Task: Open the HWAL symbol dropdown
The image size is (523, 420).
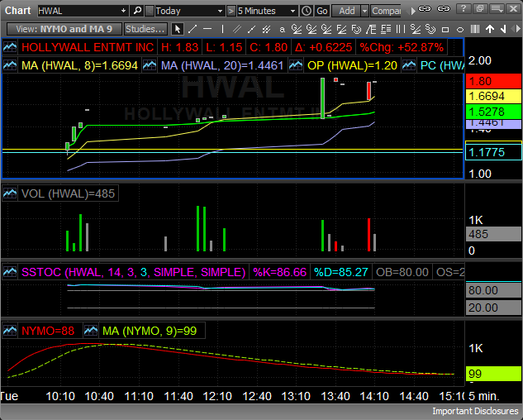Action: [123, 11]
